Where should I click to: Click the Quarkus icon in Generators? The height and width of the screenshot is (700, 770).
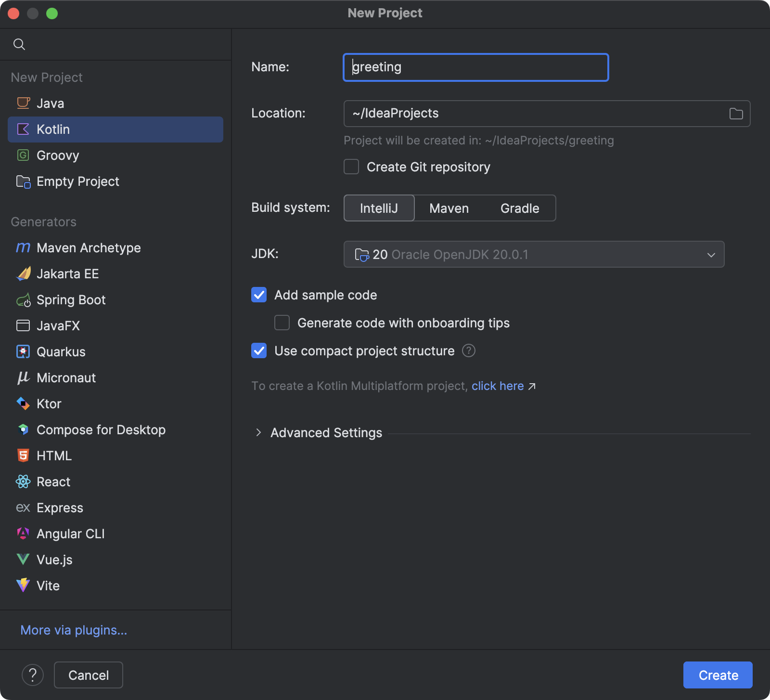(23, 351)
